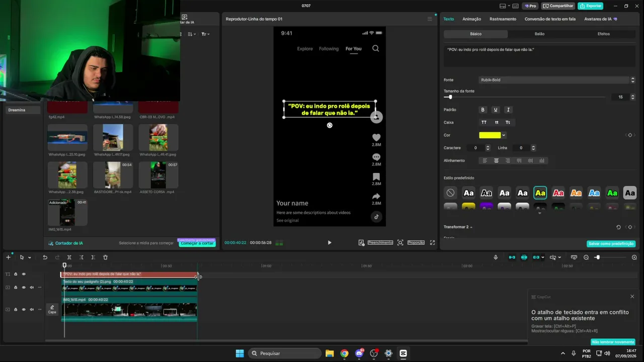Screen dimensions: 644x362
Task: Click the voiceover microphone icon in timeline toolbar
Action: [x=496, y=257]
